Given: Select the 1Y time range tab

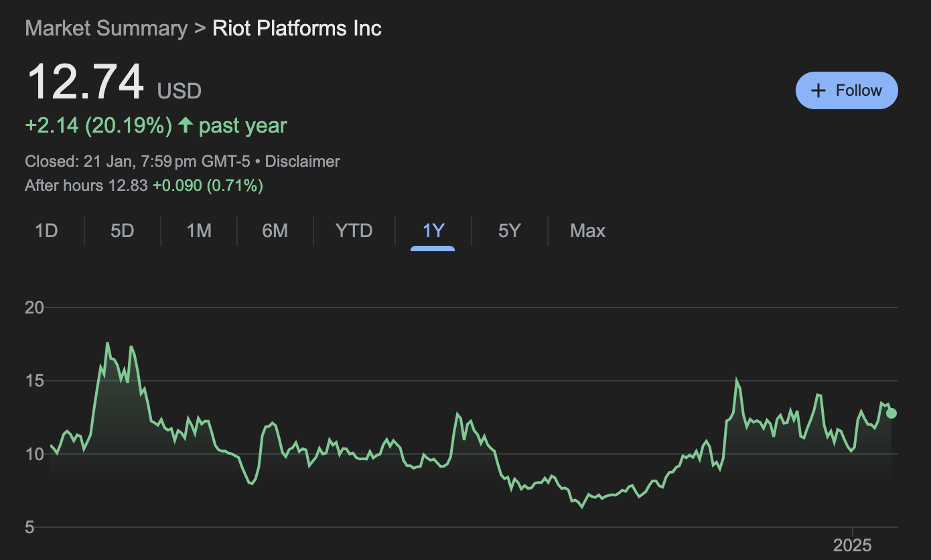Looking at the screenshot, I should tap(433, 231).
